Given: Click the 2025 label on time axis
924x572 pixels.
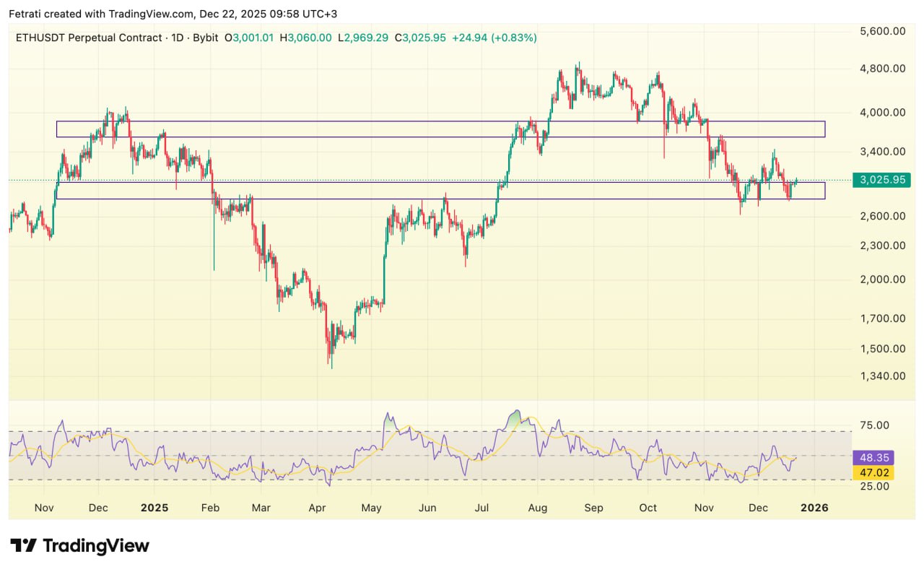Looking at the screenshot, I should pyautogui.click(x=154, y=508).
